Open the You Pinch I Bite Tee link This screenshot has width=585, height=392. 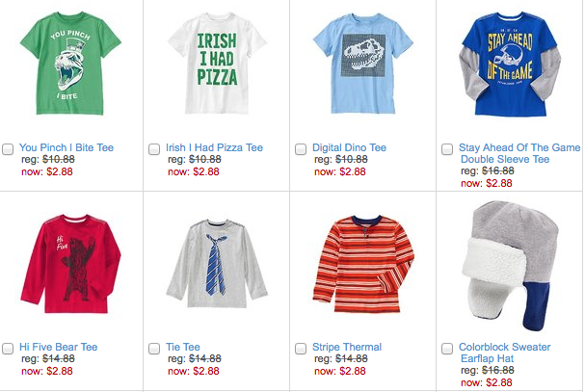[66, 148]
